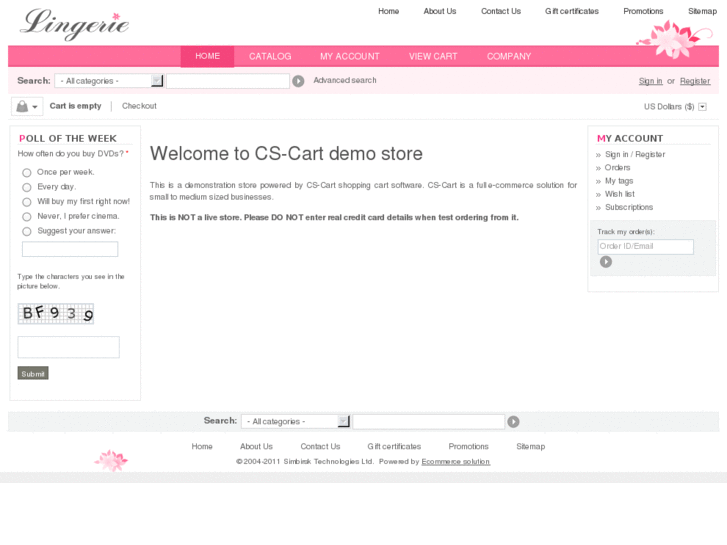Click the suggested answer text field

[70, 249]
